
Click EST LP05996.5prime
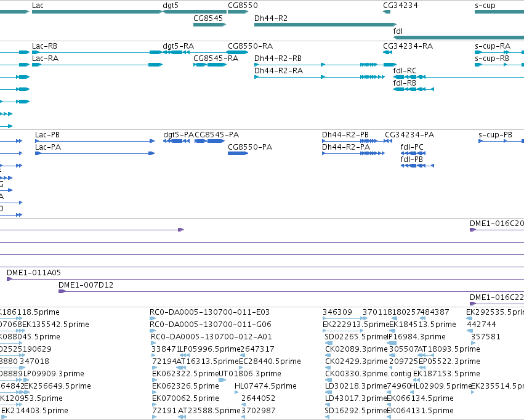210,349
